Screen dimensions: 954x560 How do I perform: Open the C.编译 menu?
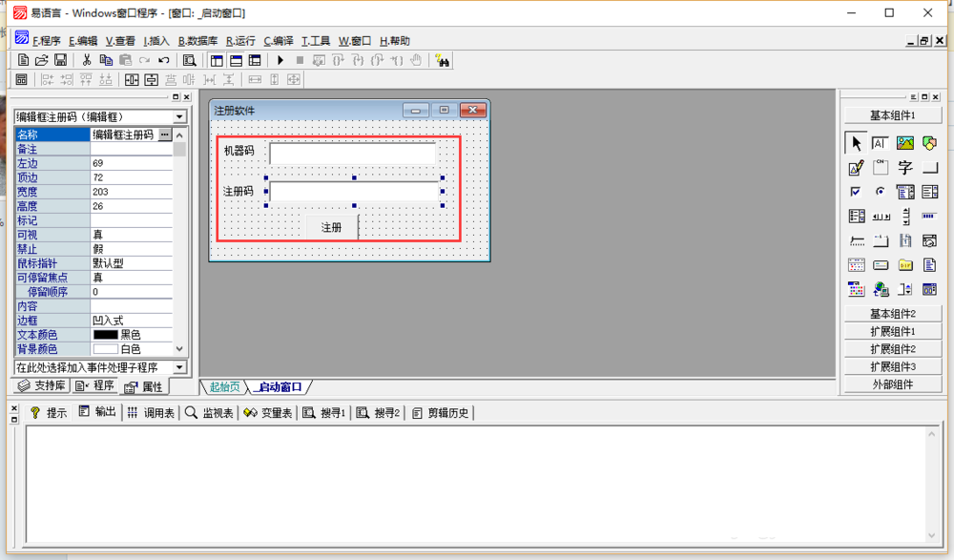[279, 41]
